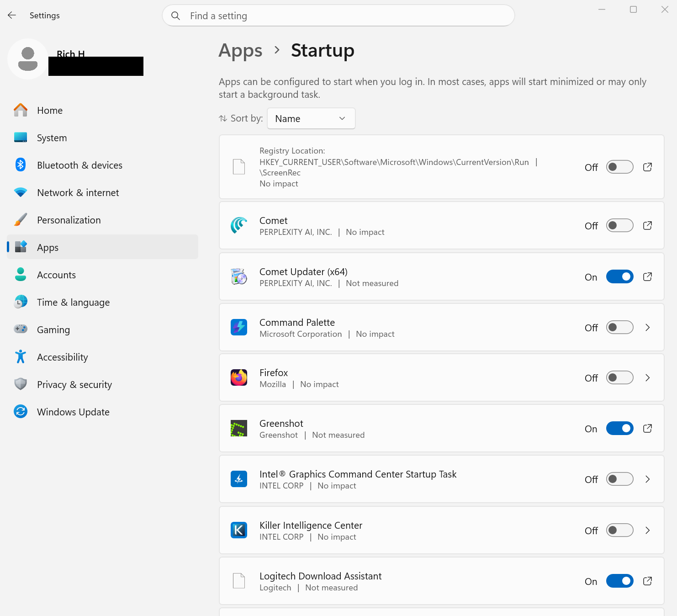Viewport: 677px width, 616px height.
Task: Click the Logitech Download Assistant title text
Action: click(x=320, y=576)
